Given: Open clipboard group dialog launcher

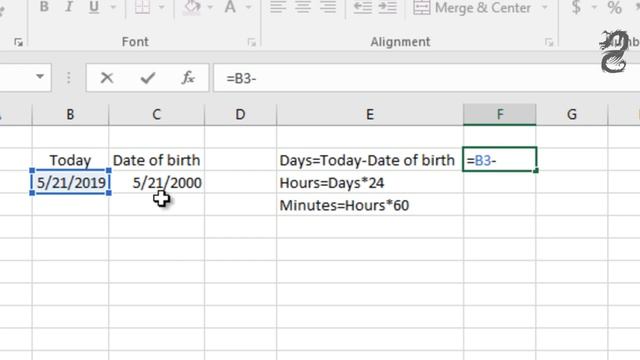Looking at the screenshot, I should point(18,42).
